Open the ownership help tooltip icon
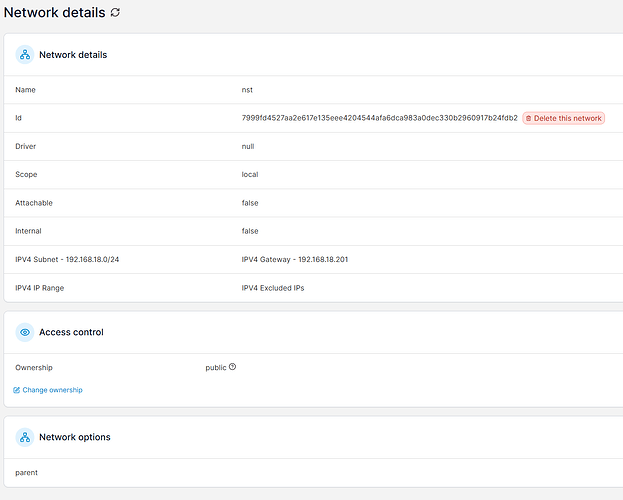This screenshot has width=623, height=500. 232,367
